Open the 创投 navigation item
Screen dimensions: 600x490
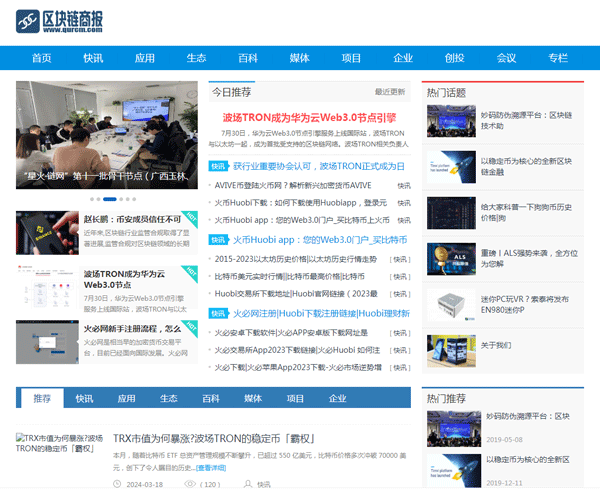[455, 58]
